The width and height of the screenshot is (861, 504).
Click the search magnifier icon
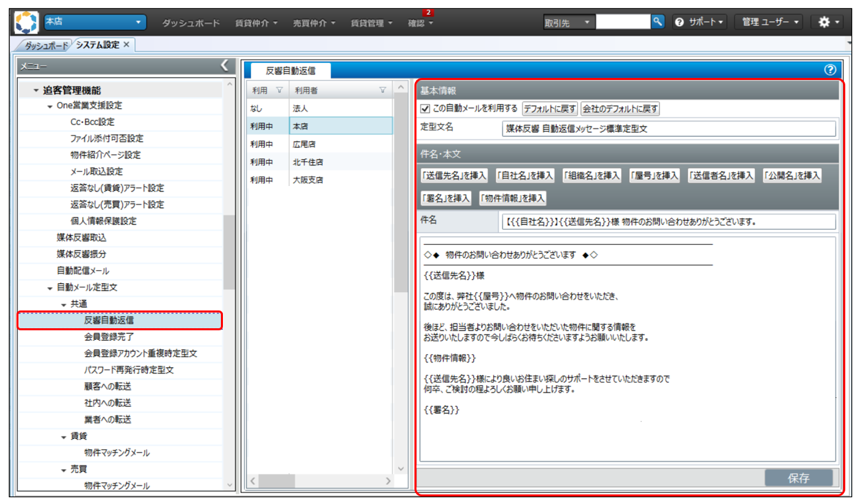point(658,22)
